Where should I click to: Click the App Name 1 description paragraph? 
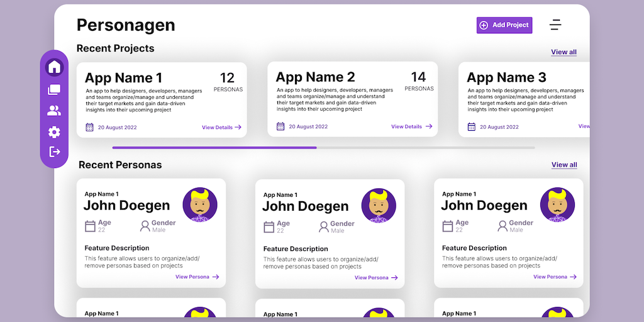point(144,100)
